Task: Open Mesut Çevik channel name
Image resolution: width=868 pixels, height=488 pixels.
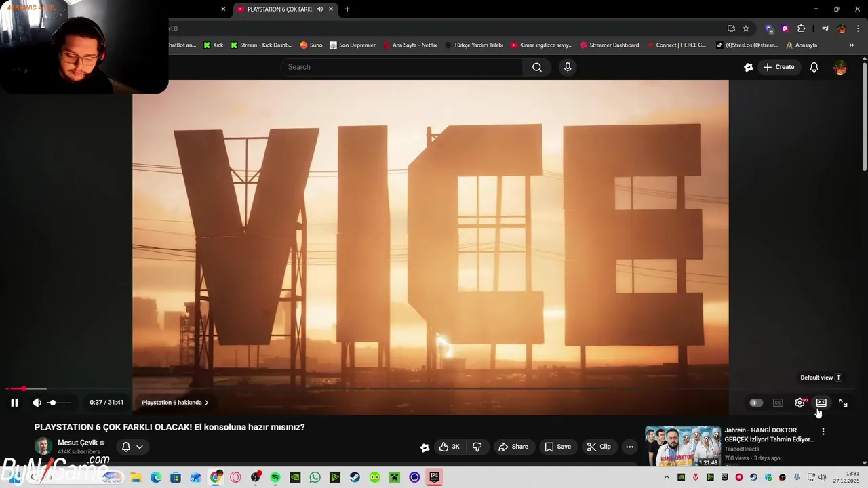Action: click(78, 443)
